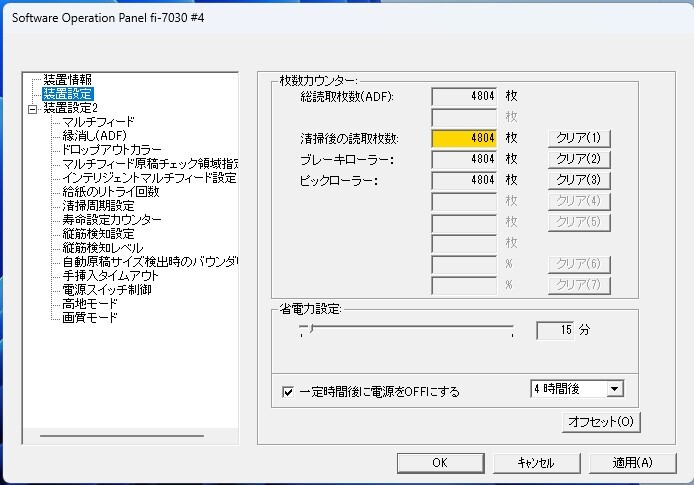Image resolution: width=694 pixels, height=485 pixels.
Task: Click クリア(3) for ピックローラー
Action: (x=579, y=180)
